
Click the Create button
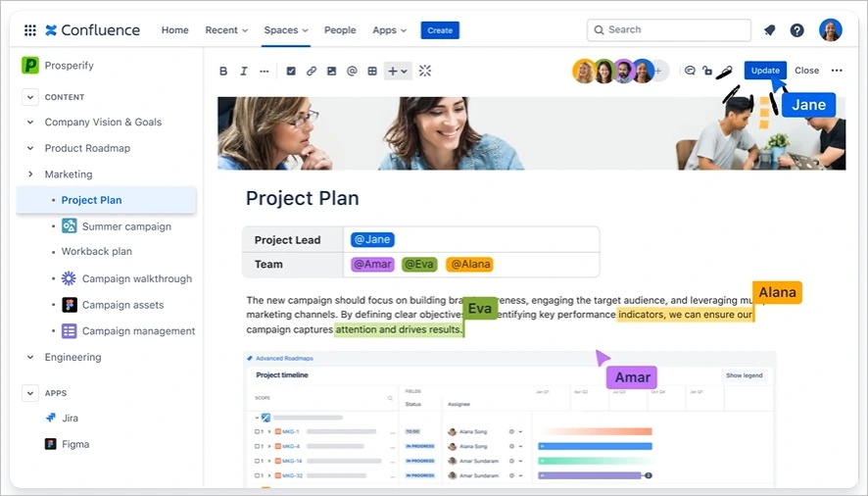click(x=440, y=30)
